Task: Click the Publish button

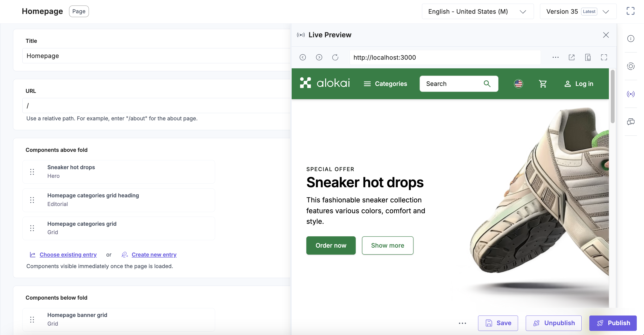Action: coord(613,323)
